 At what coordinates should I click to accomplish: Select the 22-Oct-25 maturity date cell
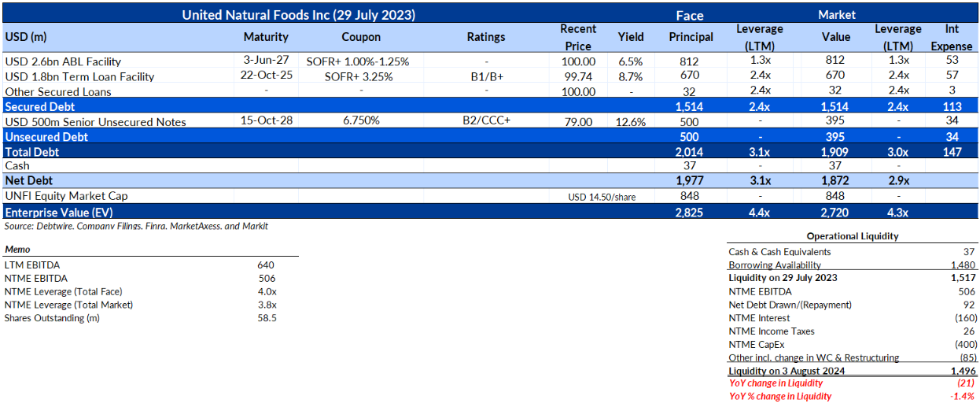click(x=266, y=76)
